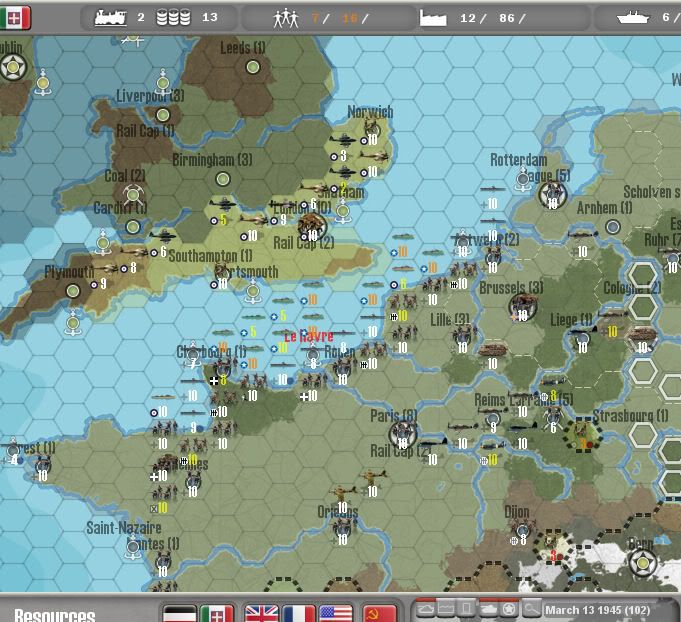Viewport: 681px width, 622px height.
Task: Click the Brussels city hex
Action: pyautogui.click(x=518, y=306)
